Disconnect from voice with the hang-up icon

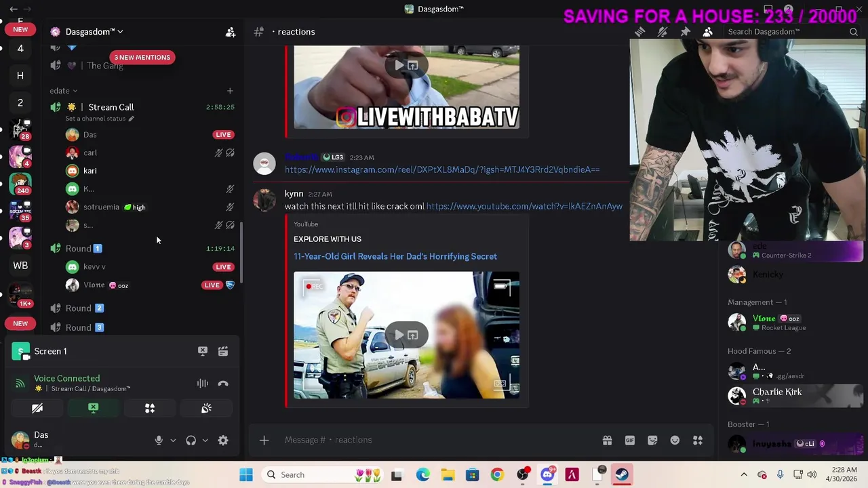pos(223,384)
